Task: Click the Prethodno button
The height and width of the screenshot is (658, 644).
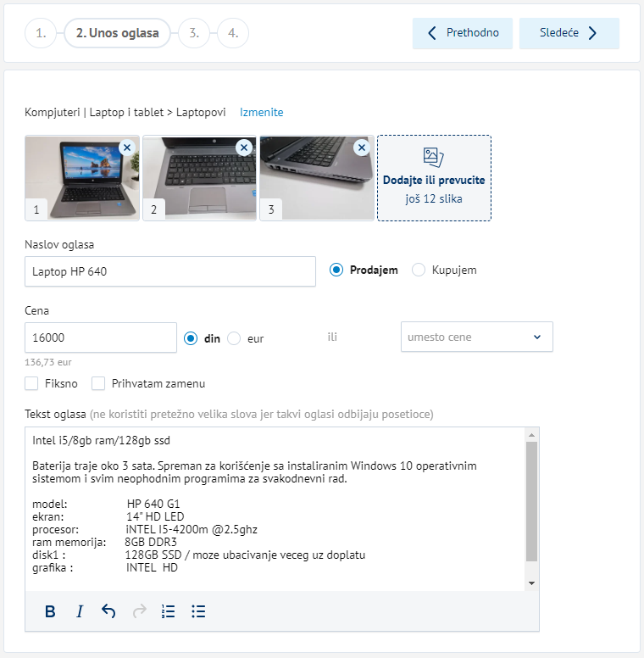Action: click(463, 33)
